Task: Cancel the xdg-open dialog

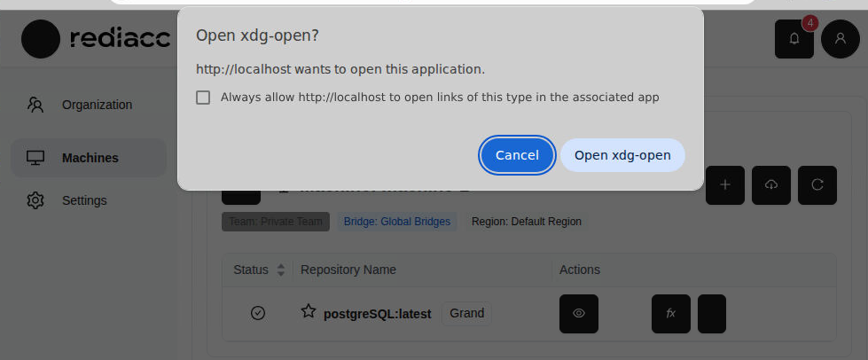Action: tap(517, 155)
